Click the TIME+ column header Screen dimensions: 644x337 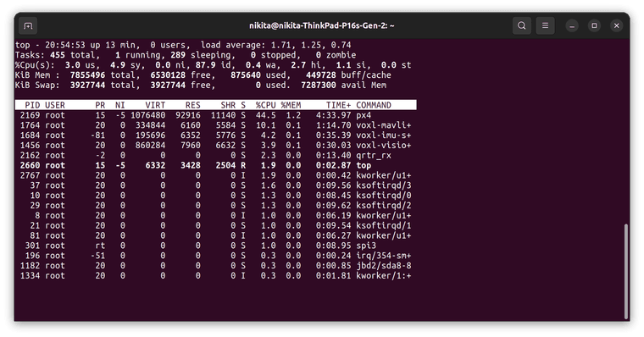click(x=338, y=105)
